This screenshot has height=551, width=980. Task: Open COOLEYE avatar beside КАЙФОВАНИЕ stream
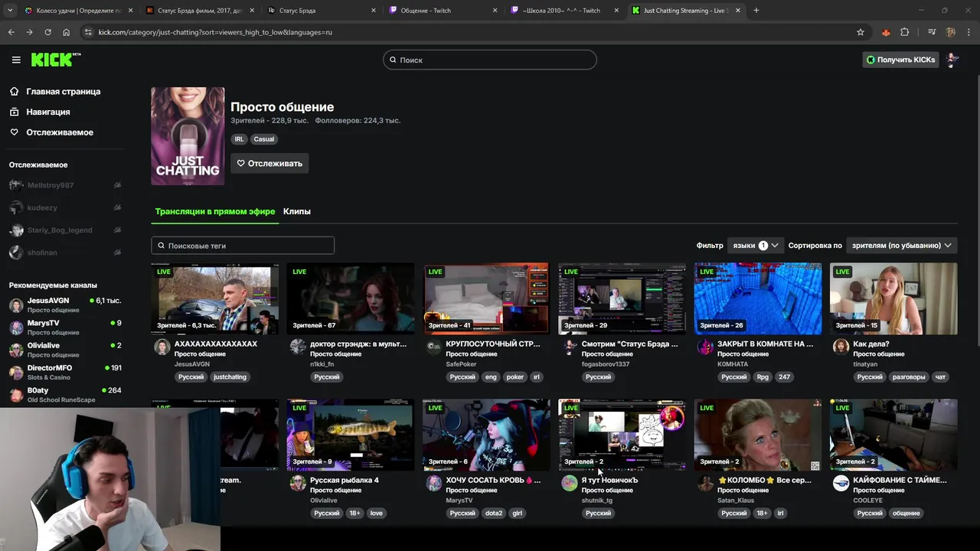coord(841,483)
